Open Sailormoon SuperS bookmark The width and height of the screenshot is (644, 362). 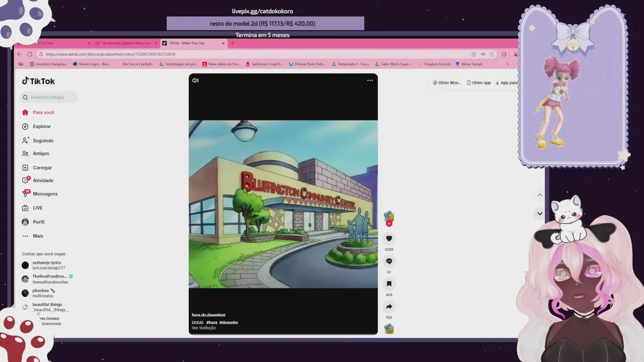(x=264, y=64)
